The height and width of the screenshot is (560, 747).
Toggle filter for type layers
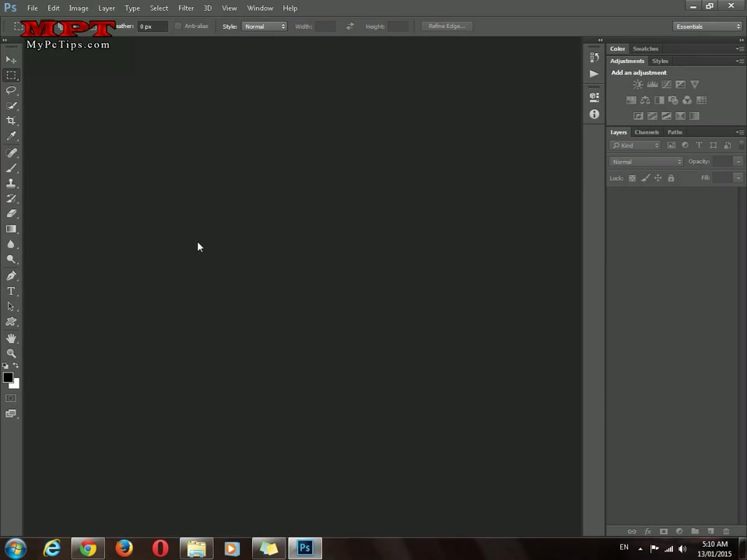(699, 145)
